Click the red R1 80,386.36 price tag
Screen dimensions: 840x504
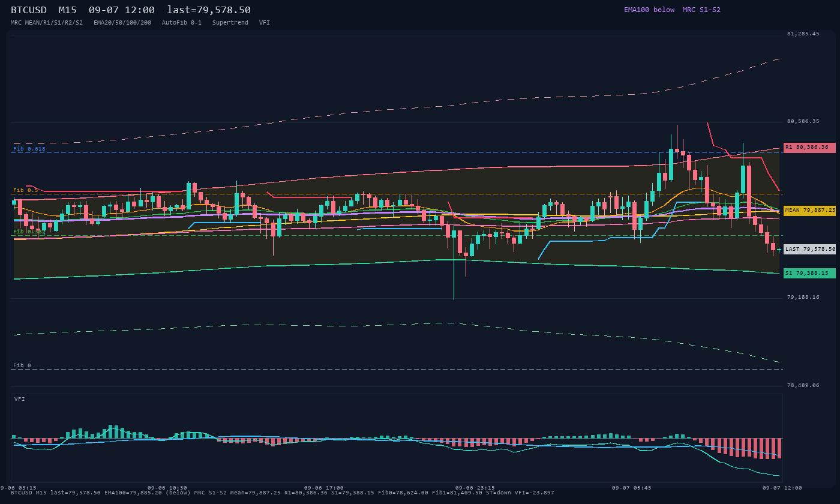809,147
